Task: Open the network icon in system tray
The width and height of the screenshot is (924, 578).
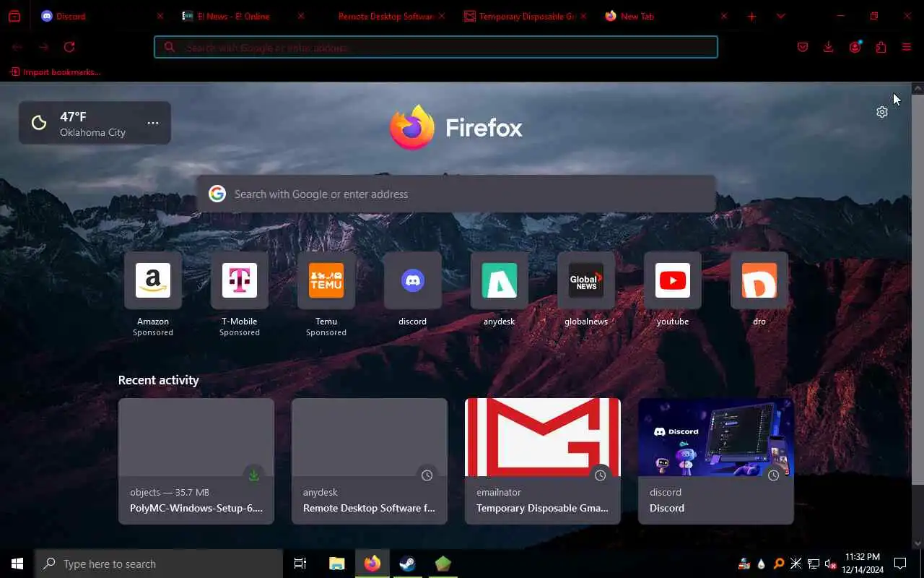Action: pyautogui.click(x=814, y=564)
